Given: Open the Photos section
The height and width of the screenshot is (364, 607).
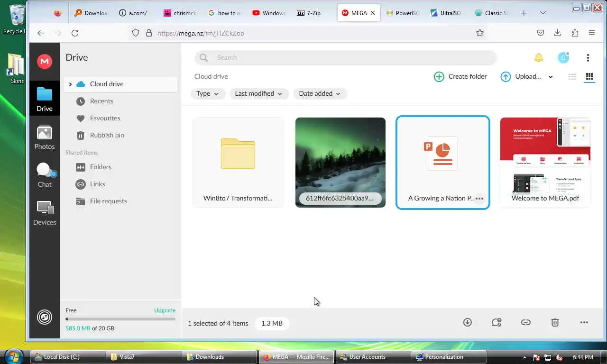Looking at the screenshot, I should pyautogui.click(x=45, y=137).
